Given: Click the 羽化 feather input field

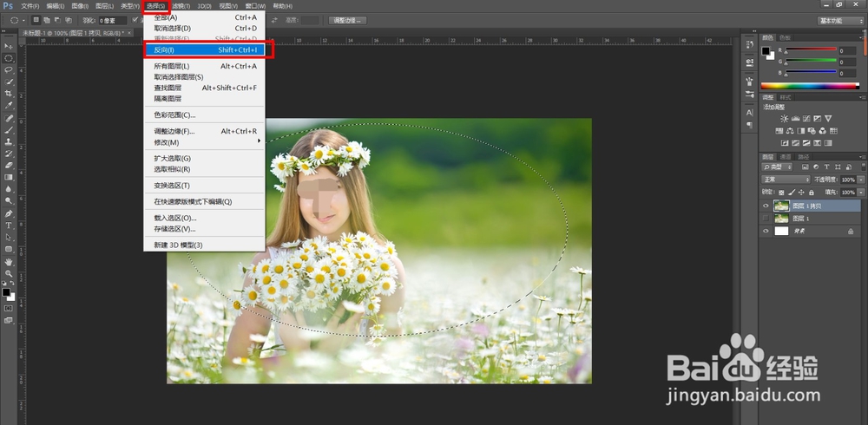Looking at the screenshot, I should 111,20.
